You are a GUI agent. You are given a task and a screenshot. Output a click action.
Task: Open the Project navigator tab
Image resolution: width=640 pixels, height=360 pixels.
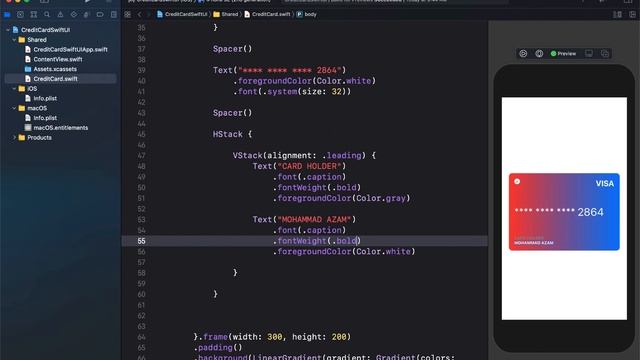tap(7, 15)
